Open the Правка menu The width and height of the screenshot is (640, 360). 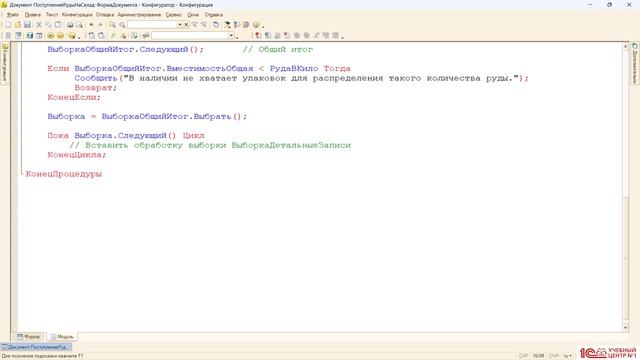pyautogui.click(x=33, y=15)
